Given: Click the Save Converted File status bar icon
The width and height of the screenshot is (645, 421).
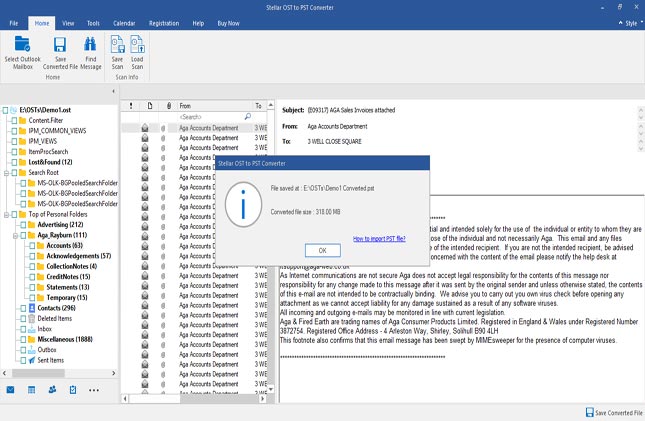Looking at the screenshot, I should [x=589, y=412].
